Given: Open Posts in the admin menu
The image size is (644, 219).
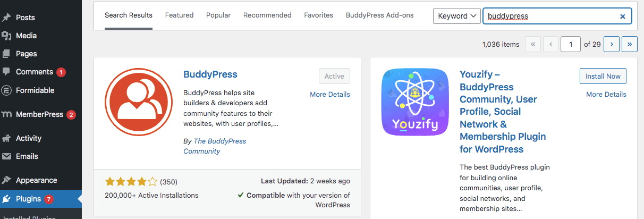Looking at the screenshot, I should tap(26, 18).
